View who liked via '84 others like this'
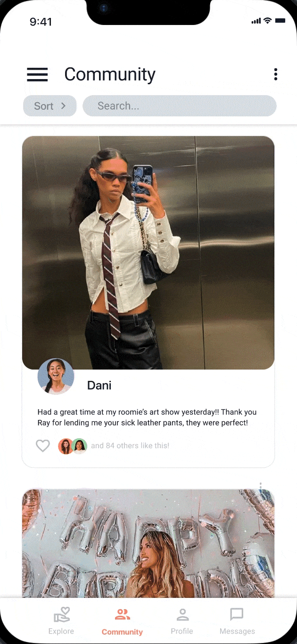 [x=130, y=446]
